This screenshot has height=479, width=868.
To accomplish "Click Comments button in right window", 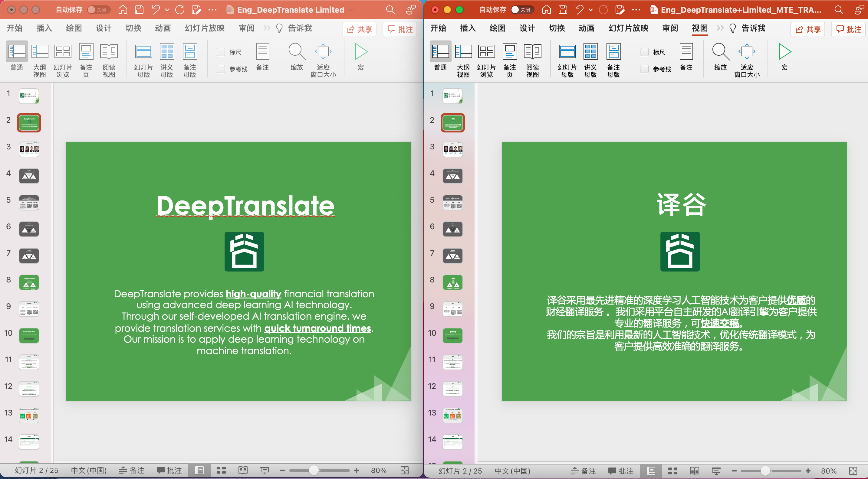I will 848,29.
